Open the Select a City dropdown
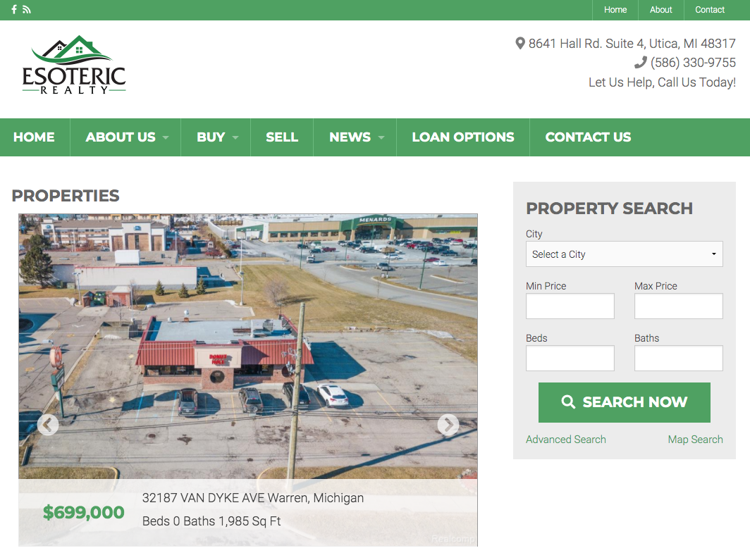Viewport: 750px width, 560px height. [625, 254]
